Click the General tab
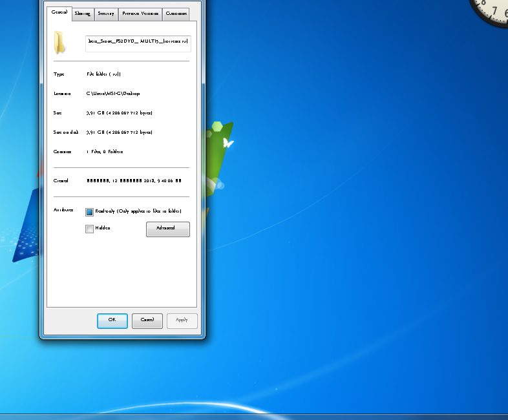The width and height of the screenshot is (508, 420). click(x=59, y=13)
